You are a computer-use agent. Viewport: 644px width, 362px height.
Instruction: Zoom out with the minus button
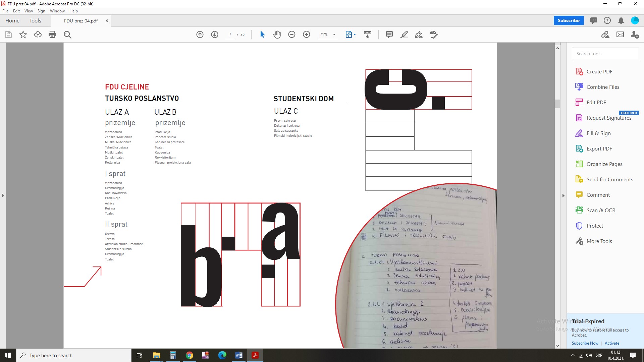292,35
